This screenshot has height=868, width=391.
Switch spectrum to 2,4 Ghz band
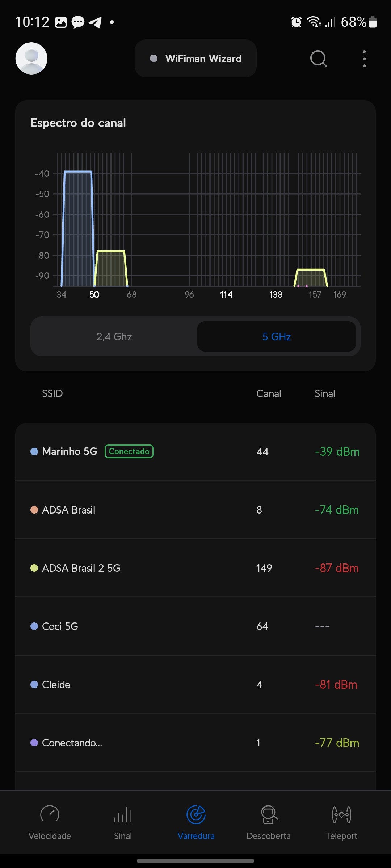click(x=114, y=337)
